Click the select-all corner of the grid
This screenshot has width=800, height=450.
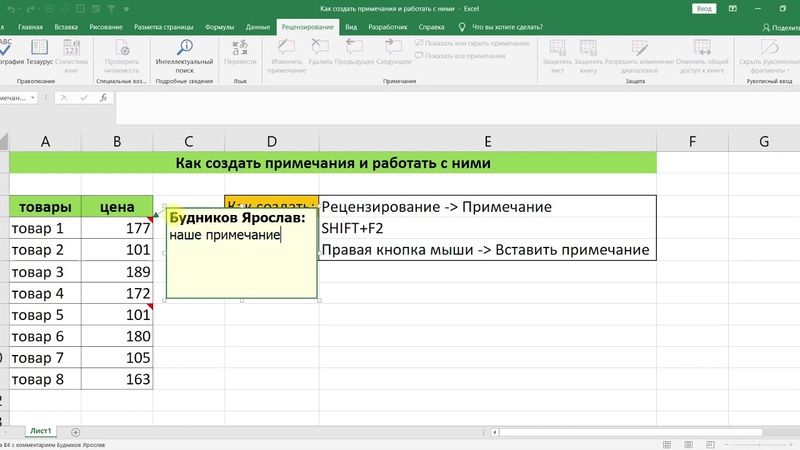(x=4, y=141)
